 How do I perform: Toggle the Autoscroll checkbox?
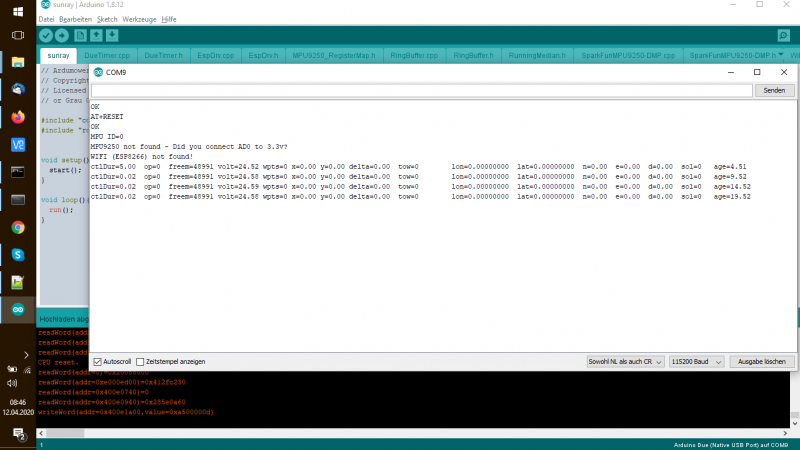tap(97, 362)
